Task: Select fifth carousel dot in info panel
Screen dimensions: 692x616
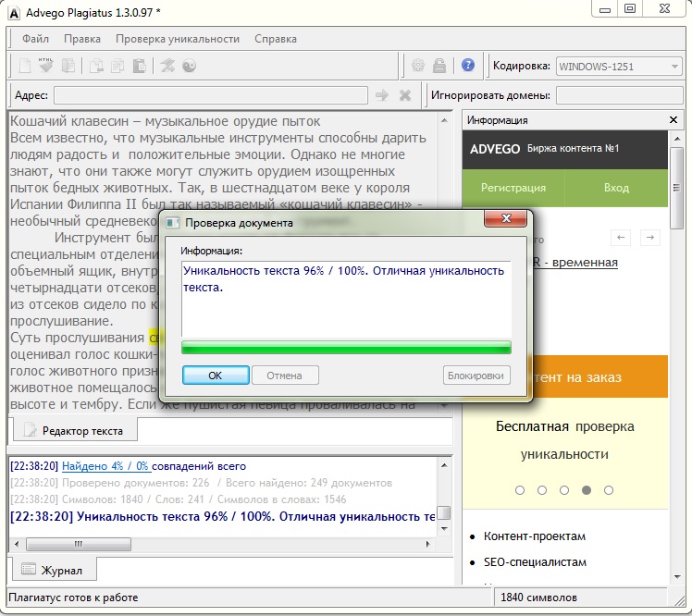Action: pyautogui.click(x=609, y=490)
